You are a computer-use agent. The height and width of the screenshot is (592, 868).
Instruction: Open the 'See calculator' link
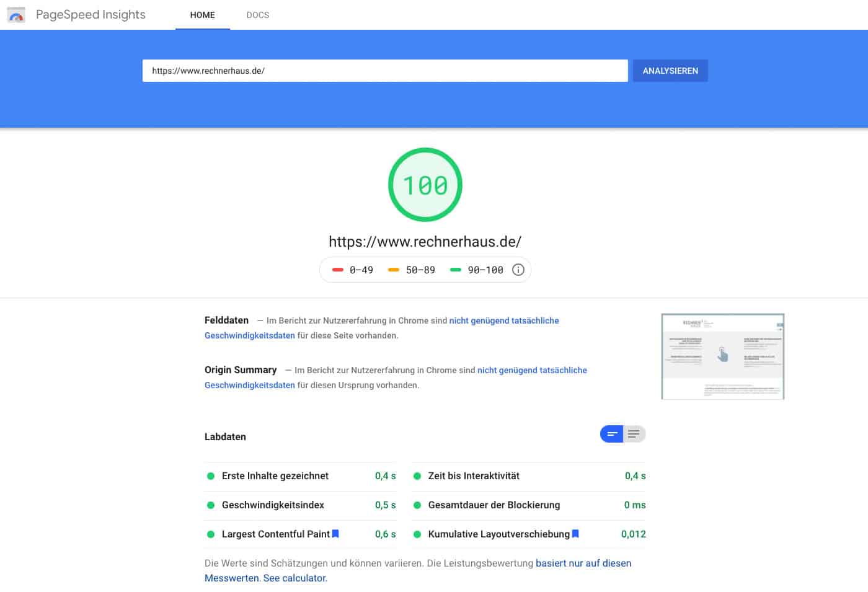(294, 578)
